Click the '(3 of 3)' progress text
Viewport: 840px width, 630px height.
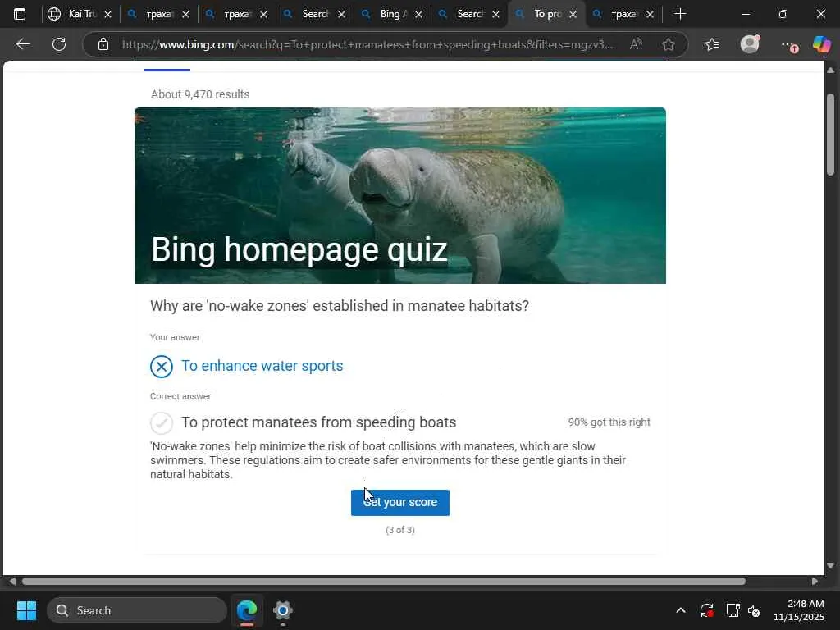pos(400,530)
